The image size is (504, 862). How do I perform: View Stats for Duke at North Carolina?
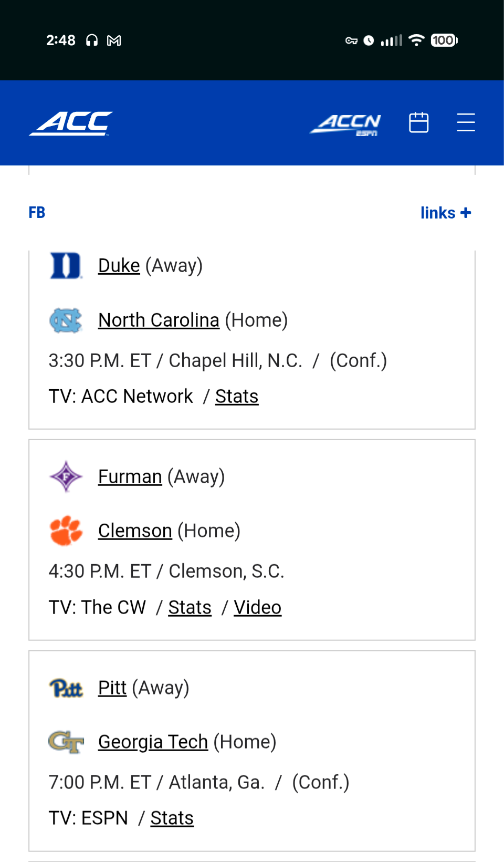click(237, 397)
